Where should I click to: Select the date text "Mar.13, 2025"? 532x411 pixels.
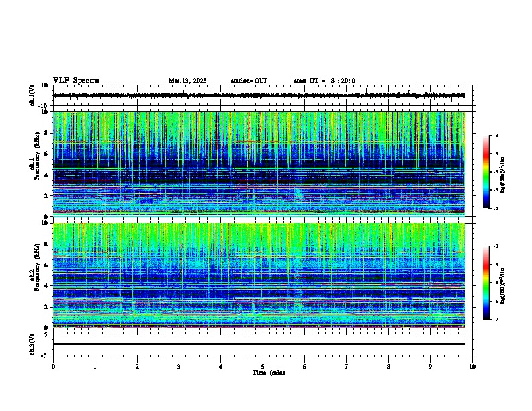pyautogui.click(x=187, y=81)
